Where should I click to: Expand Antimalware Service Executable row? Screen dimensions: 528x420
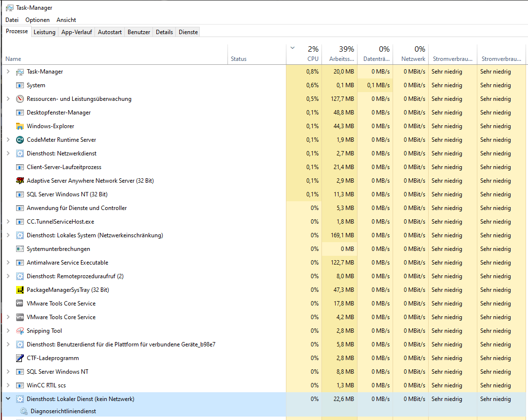coord(8,262)
